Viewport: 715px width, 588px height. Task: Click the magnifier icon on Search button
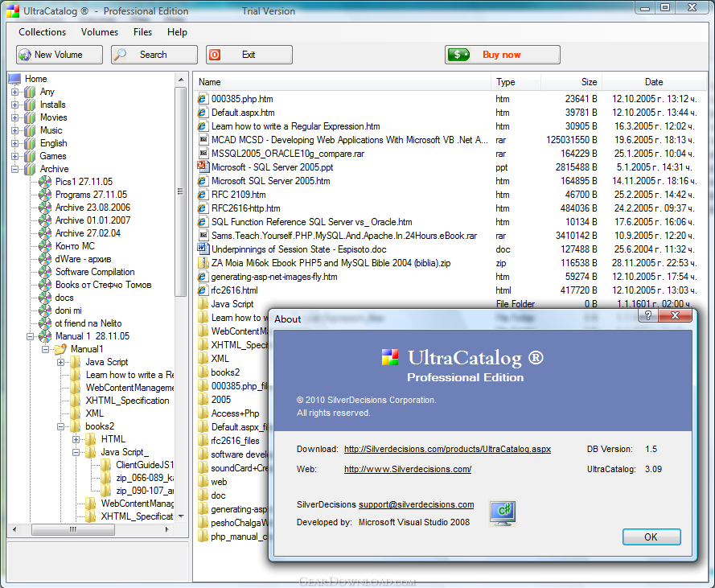tap(121, 55)
